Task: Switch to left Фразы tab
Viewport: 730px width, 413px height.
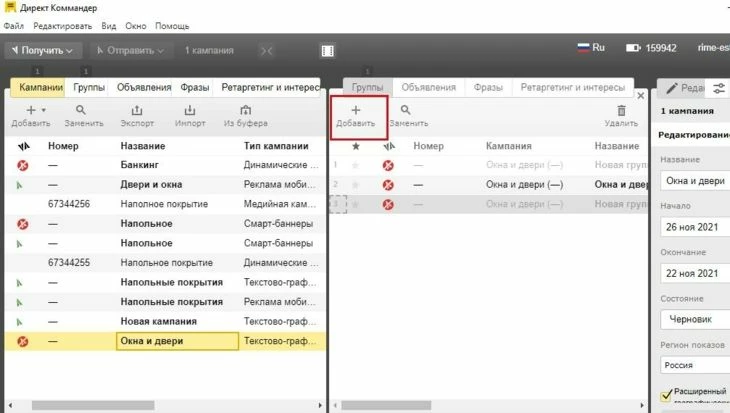Action: click(x=195, y=87)
